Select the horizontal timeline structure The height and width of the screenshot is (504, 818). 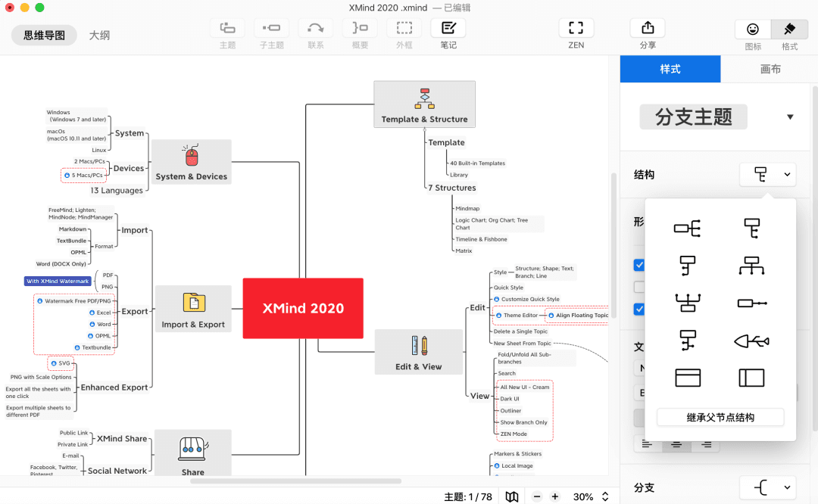[x=752, y=303]
